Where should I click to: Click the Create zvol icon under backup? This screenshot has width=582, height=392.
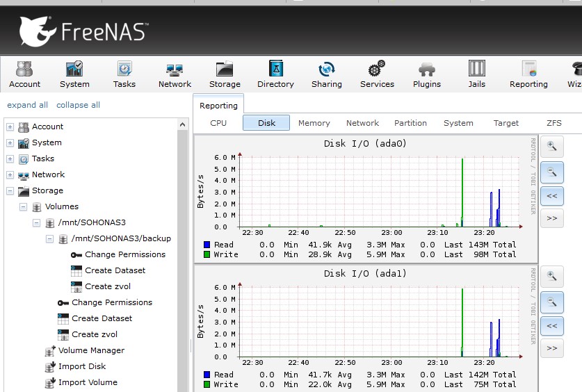point(76,286)
